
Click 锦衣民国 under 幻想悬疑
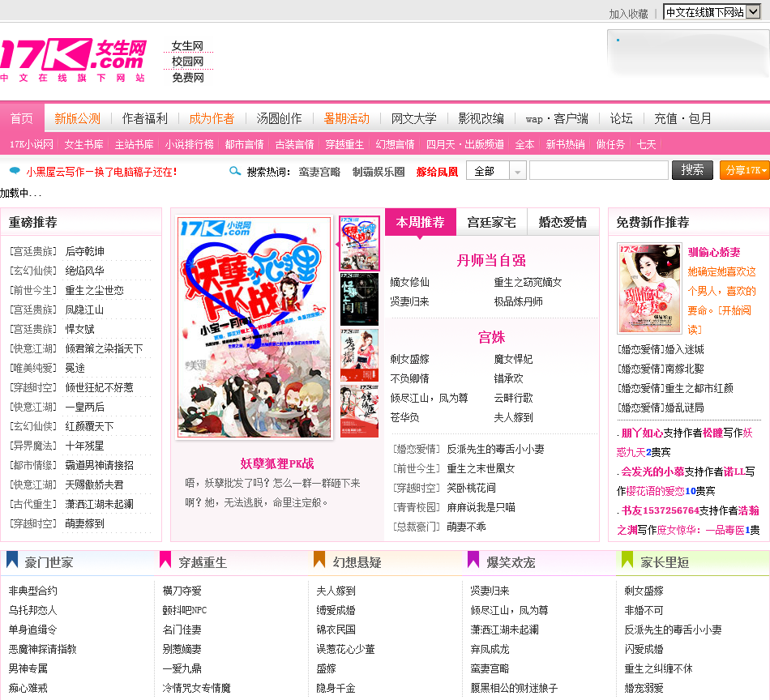click(x=336, y=630)
